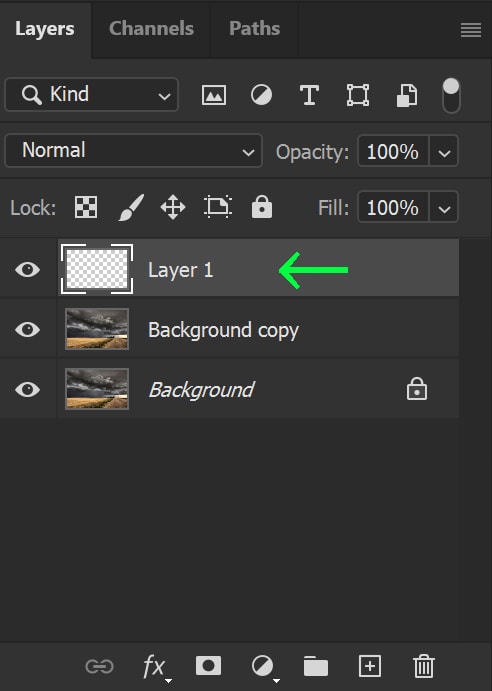Turn layer filtering switch off

tap(451, 95)
